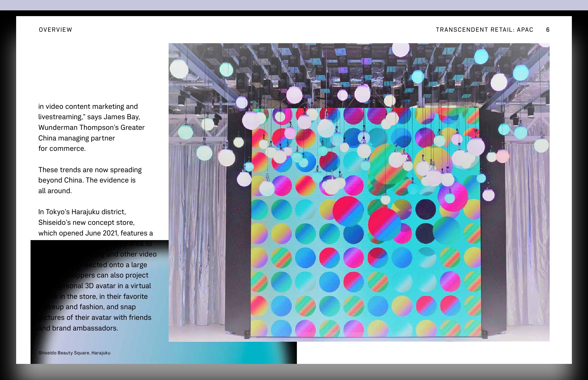Click "These trends are now spreading" line

point(90,170)
